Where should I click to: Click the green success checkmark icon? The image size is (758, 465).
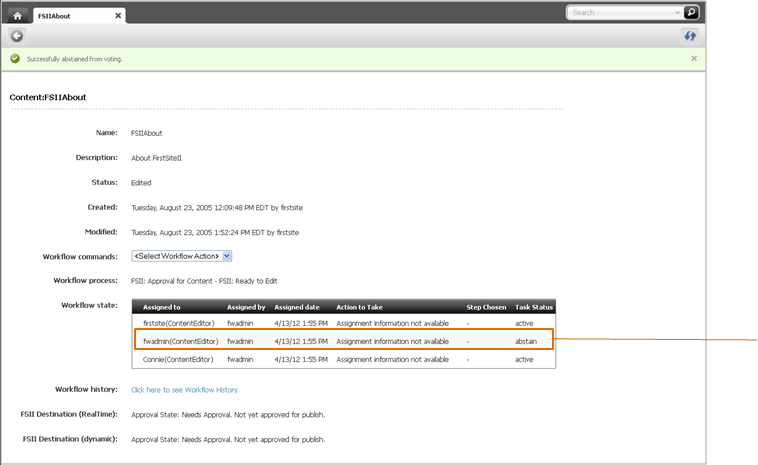point(15,58)
